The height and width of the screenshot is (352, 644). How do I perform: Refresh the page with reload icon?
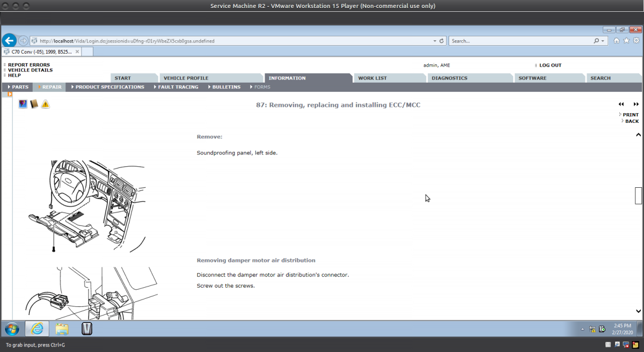coord(442,41)
